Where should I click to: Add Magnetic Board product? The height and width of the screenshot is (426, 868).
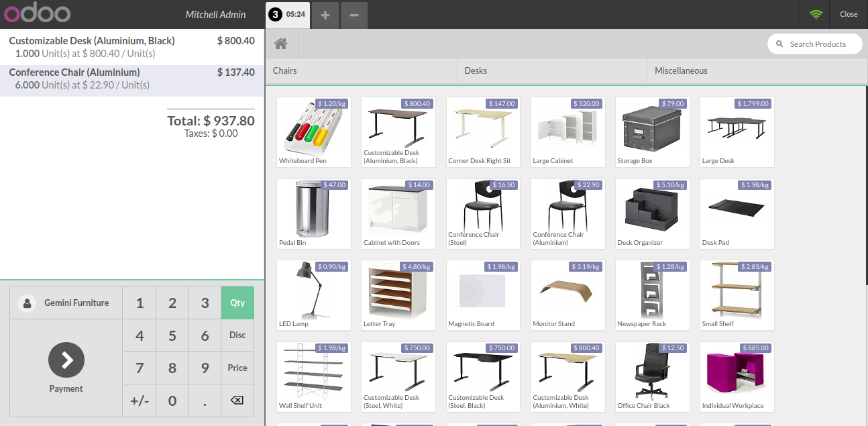(483, 295)
